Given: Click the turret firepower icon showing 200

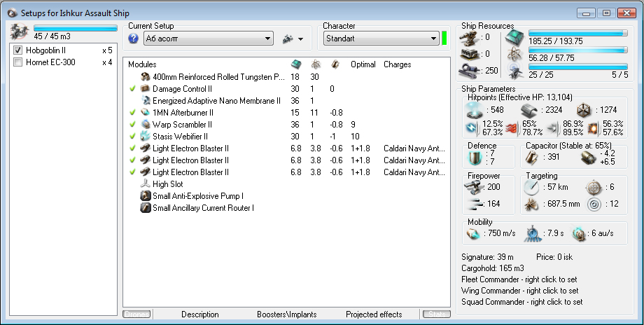Looking at the screenshot, I should (x=474, y=187).
